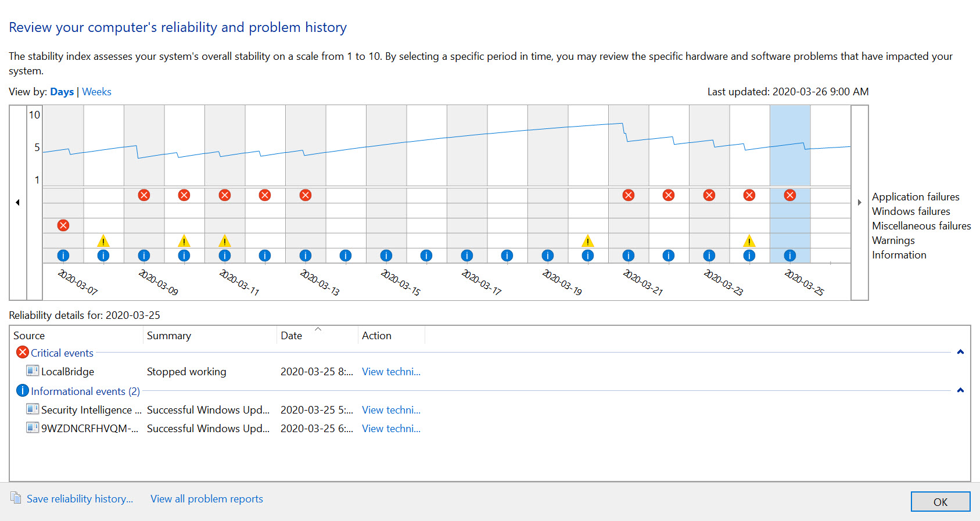Click the blue Informational events icon

[23, 391]
